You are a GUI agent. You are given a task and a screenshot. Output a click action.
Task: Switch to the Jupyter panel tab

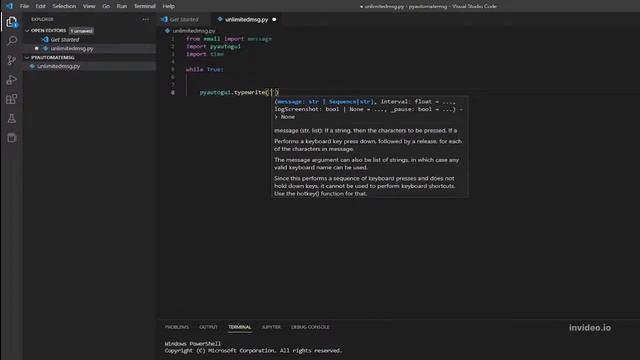coord(271,327)
